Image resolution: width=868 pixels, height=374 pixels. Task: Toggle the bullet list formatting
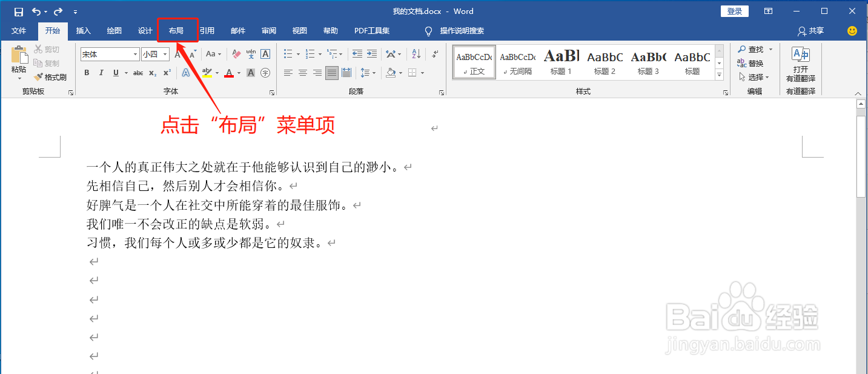click(x=287, y=54)
